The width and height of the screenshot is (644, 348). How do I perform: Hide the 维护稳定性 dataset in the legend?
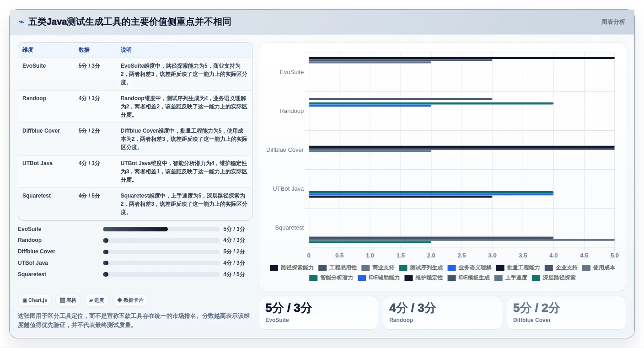coord(424,278)
